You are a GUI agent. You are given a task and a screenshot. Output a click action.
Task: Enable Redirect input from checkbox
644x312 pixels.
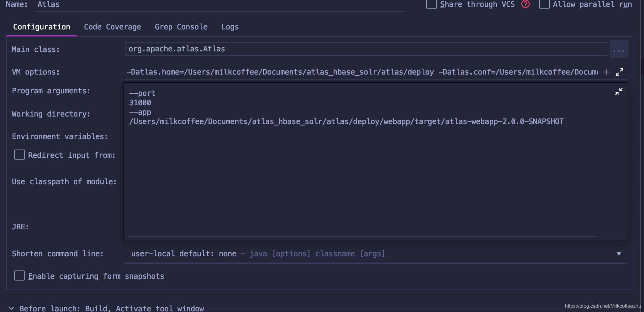point(19,155)
